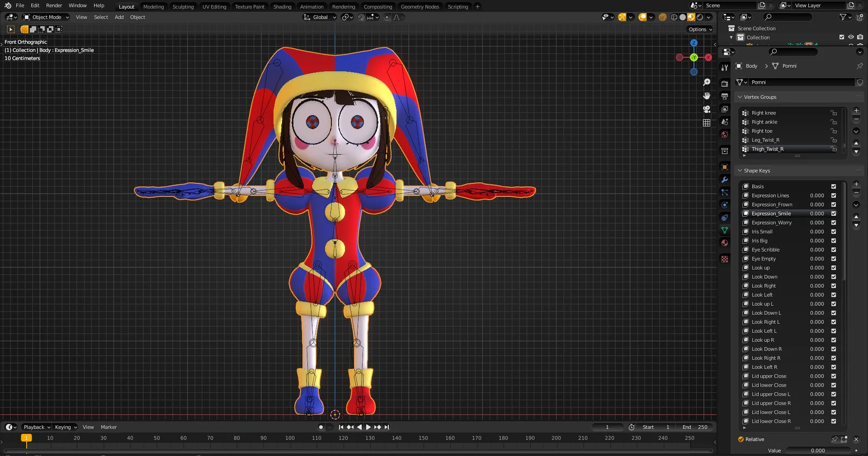Switch to wireframe viewport shading
868x456 pixels.
point(674,17)
